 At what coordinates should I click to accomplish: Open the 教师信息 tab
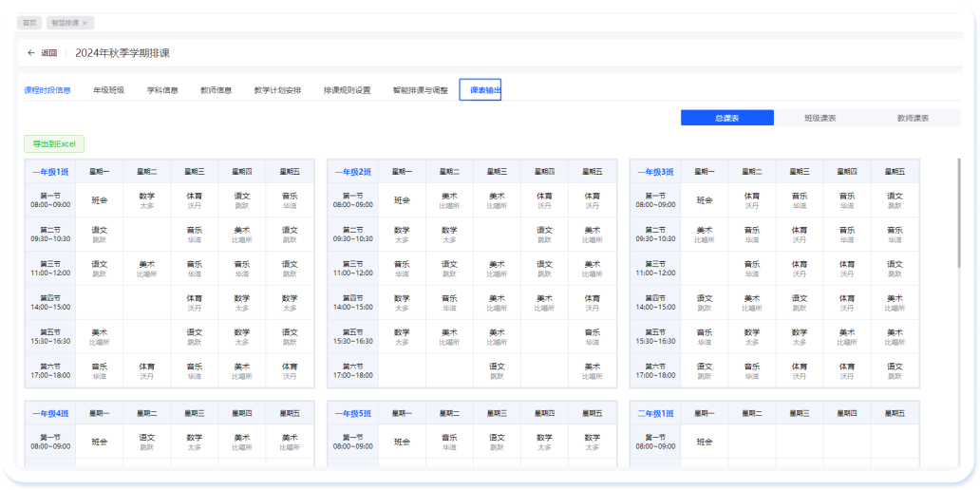(217, 90)
